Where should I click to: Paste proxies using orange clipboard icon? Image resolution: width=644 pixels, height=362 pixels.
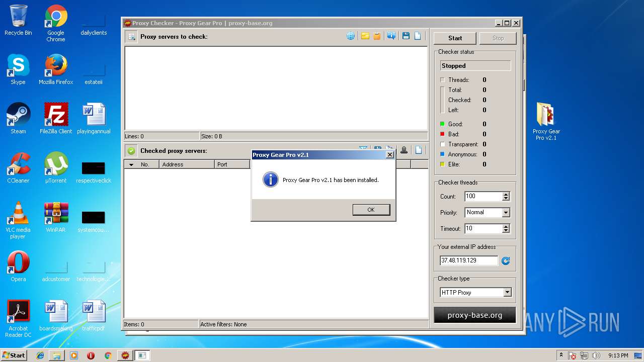(x=377, y=36)
